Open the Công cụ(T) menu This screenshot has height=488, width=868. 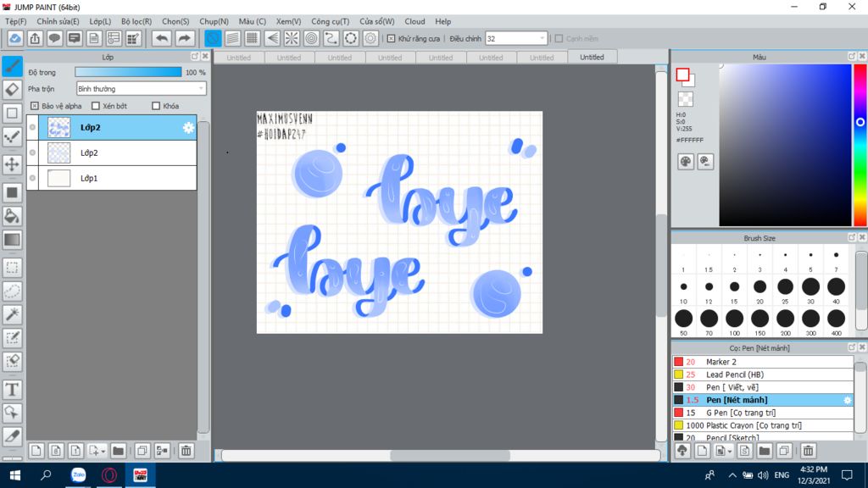coord(331,21)
